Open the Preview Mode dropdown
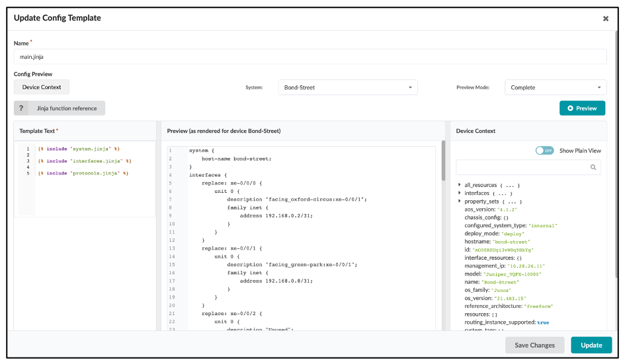This screenshot has height=364, width=625. point(556,87)
